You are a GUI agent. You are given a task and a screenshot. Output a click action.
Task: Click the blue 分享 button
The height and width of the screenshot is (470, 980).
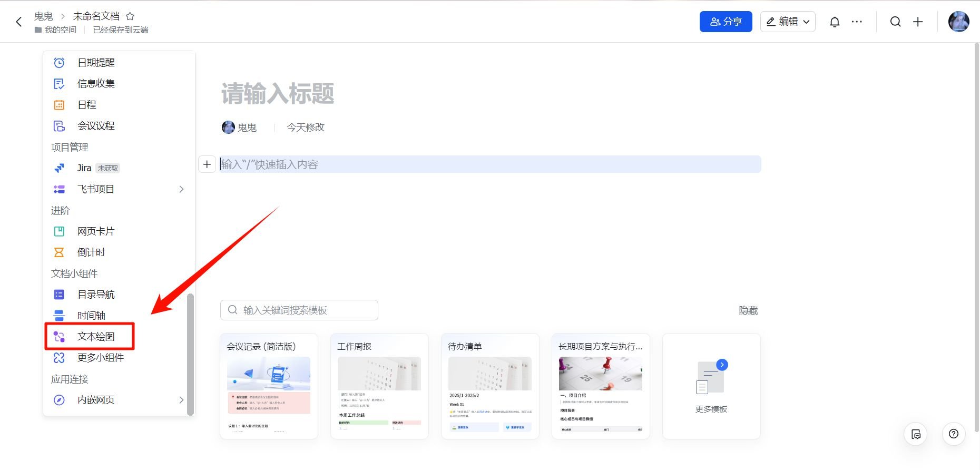coord(726,22)
